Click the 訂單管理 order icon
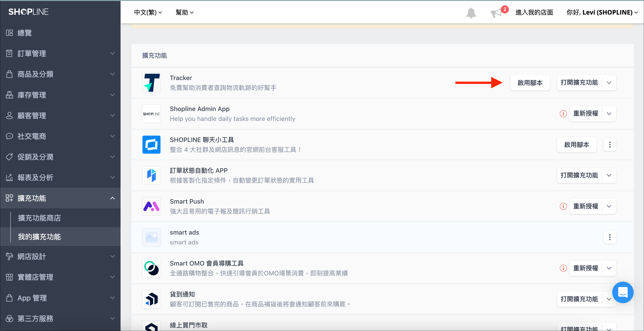Viewport: 644px width, 331px height. tap(9, 53)
